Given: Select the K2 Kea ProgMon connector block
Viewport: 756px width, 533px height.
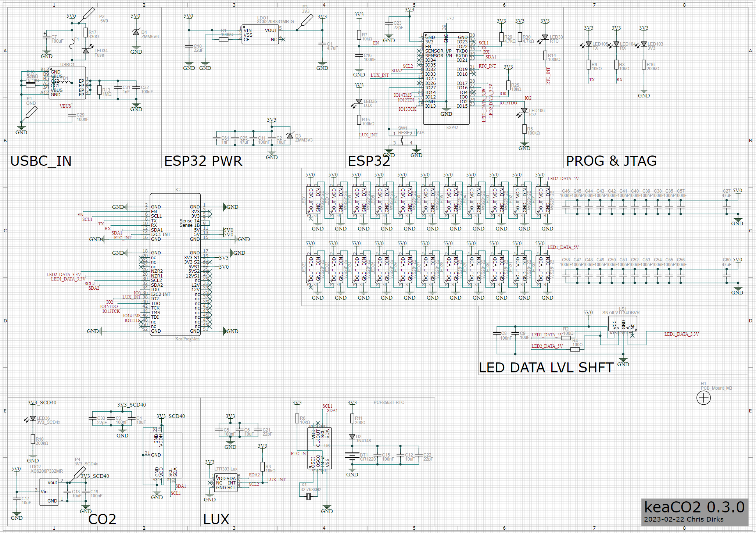Looking at the screenshot, I should (x=175, y=264).
